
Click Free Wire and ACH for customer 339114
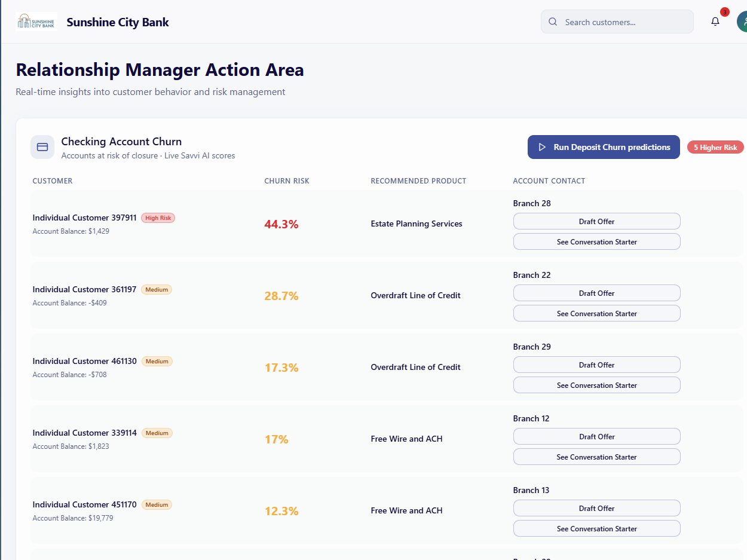(406, 439)
